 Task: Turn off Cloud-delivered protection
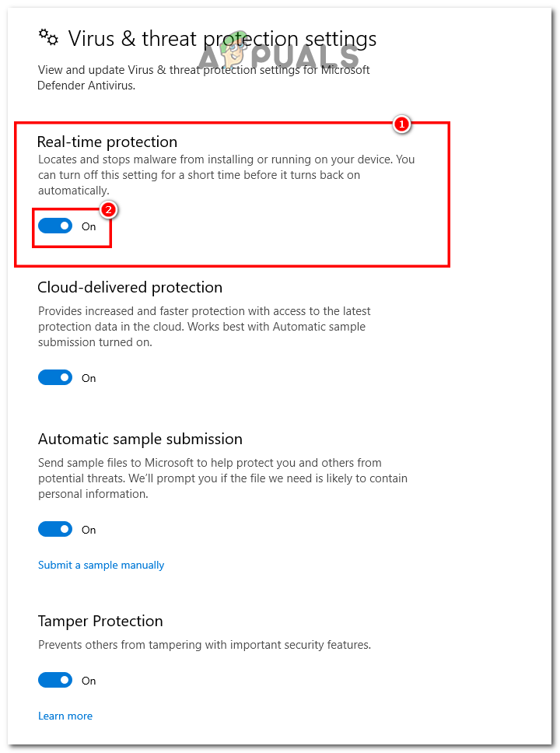click(55, 376)
